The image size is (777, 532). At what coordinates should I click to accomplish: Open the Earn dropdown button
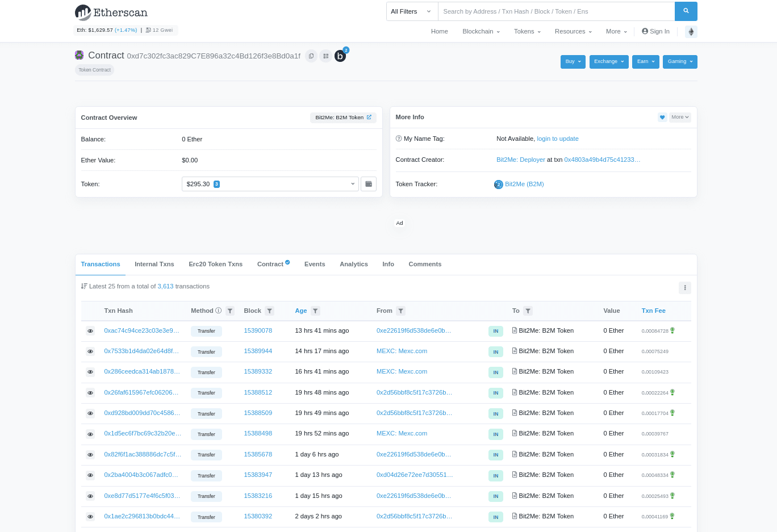[x=646, y=61]
